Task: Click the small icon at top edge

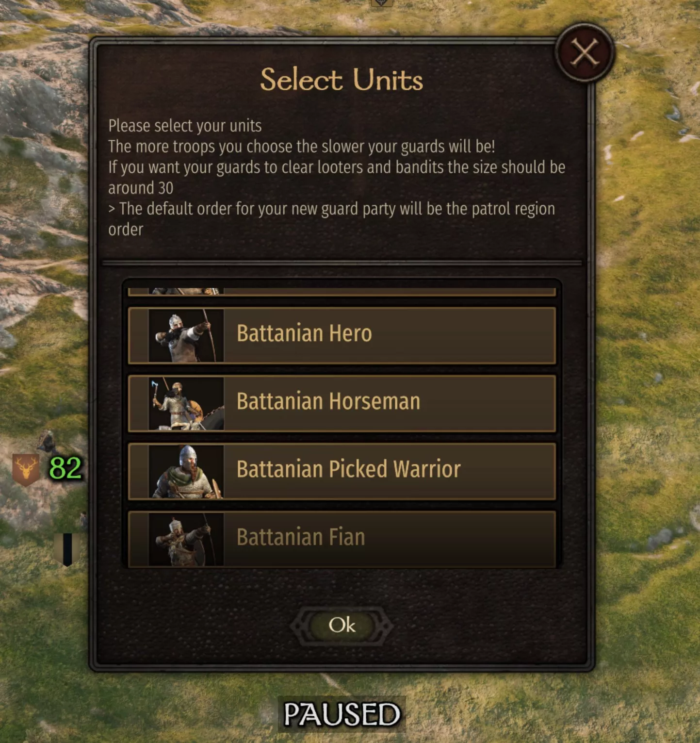Action: pos(382,2)
